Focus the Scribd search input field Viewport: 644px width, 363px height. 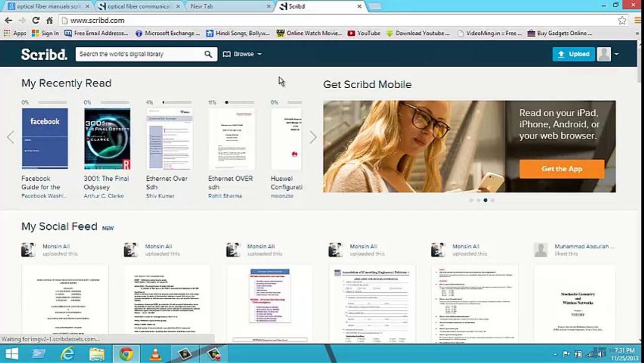tap(140, 54)
